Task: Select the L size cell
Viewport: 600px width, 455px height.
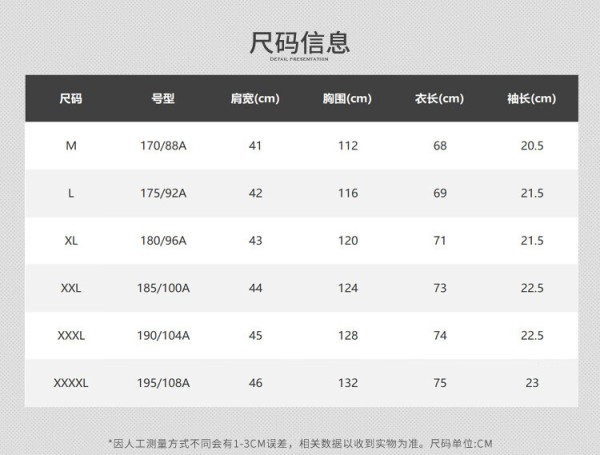Action: point(71,193)
